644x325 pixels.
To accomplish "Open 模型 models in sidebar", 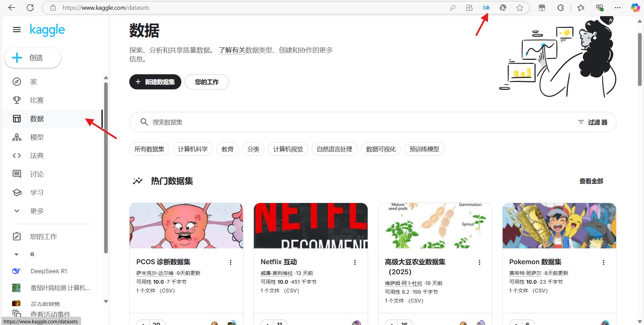I will [x=52, y=137].
